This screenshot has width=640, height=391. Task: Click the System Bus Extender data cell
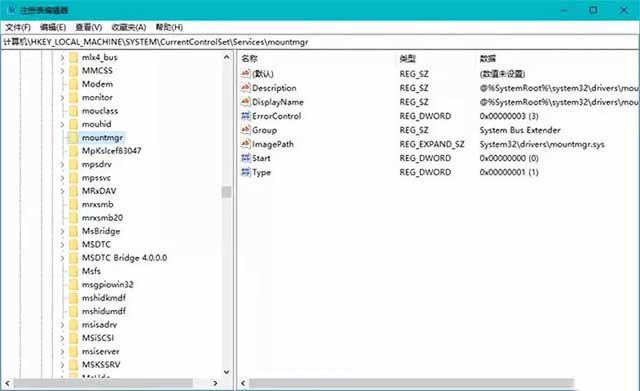[x=520, y=130]
